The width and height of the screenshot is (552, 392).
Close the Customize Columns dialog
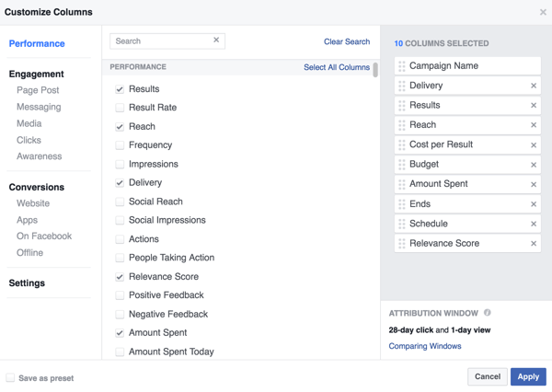(543, 12)
